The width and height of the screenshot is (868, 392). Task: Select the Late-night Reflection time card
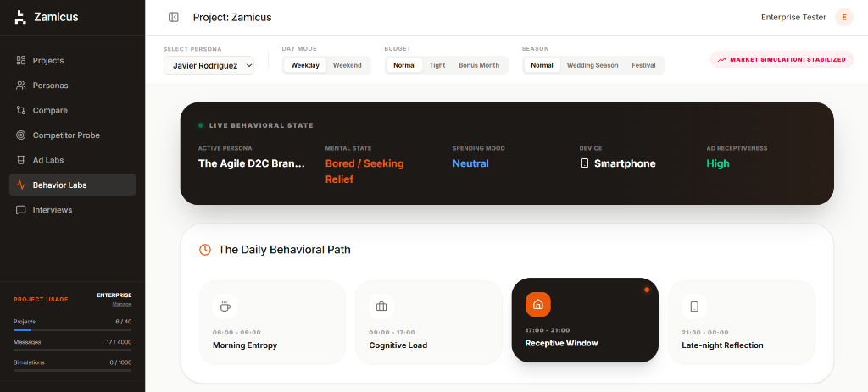point(741,323)
